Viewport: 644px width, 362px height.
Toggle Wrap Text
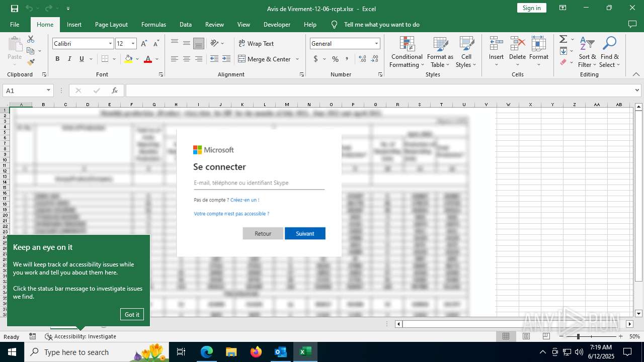(256, 44)
